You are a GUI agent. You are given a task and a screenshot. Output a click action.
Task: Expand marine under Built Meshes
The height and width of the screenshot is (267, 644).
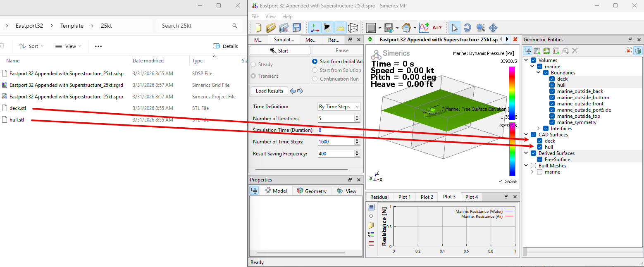click(532, 172)
